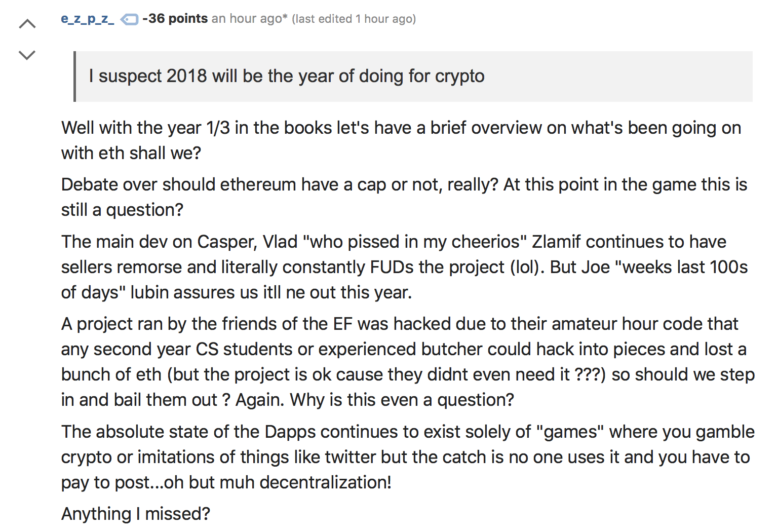The height and width of the screenshot is (532, 777).
Task: Click the word "Dapps" in the last long paragraph
Action: (x=290, y=432)
